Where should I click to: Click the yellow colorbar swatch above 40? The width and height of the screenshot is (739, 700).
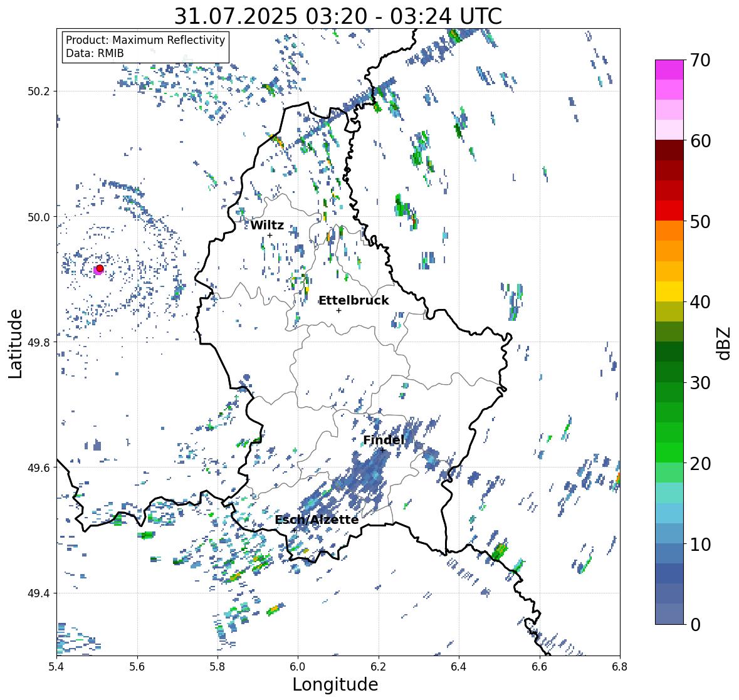[x=669, y=291]
